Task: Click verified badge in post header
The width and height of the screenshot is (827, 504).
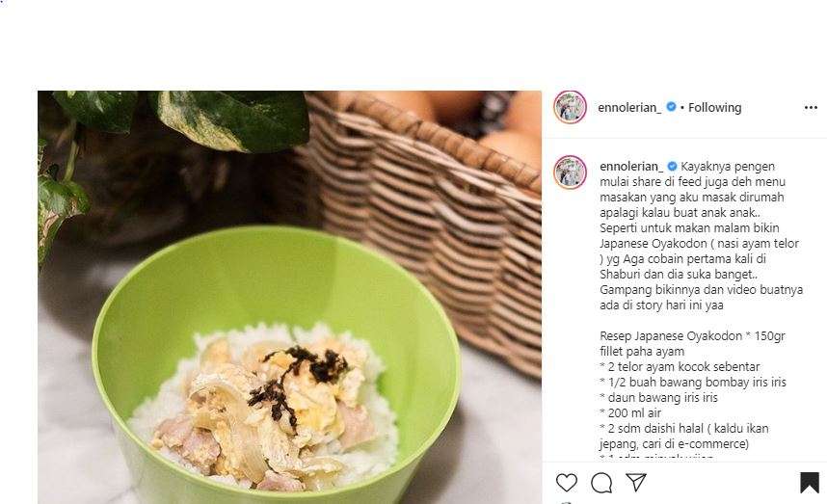Action: pos(671,107)
